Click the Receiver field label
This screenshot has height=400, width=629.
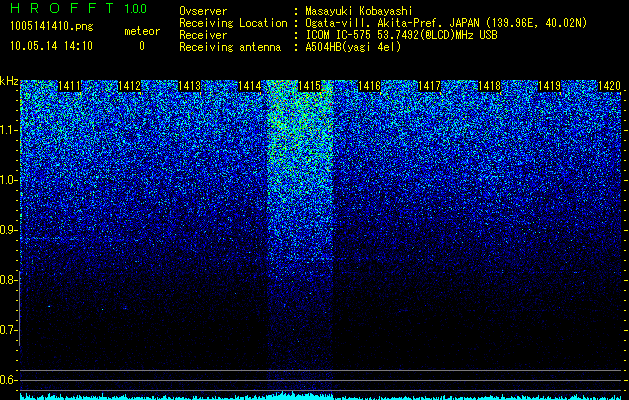click(x=203, y=35)
